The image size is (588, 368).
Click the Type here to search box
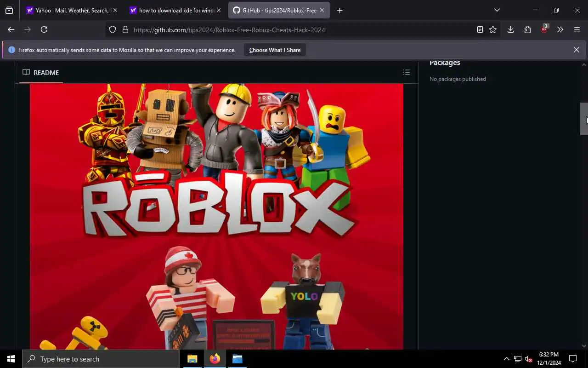click(101, 359)
